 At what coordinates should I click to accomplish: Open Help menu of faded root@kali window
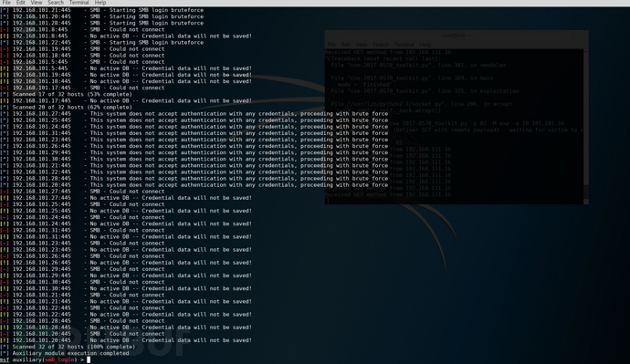pyautogui.click(x=425, y=45)
